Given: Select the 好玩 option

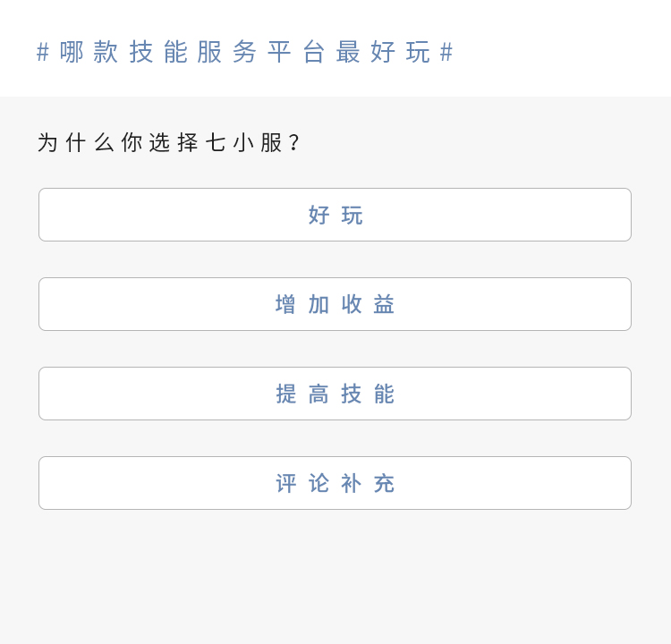Looking at the screenshot, I should click(335, 215).
